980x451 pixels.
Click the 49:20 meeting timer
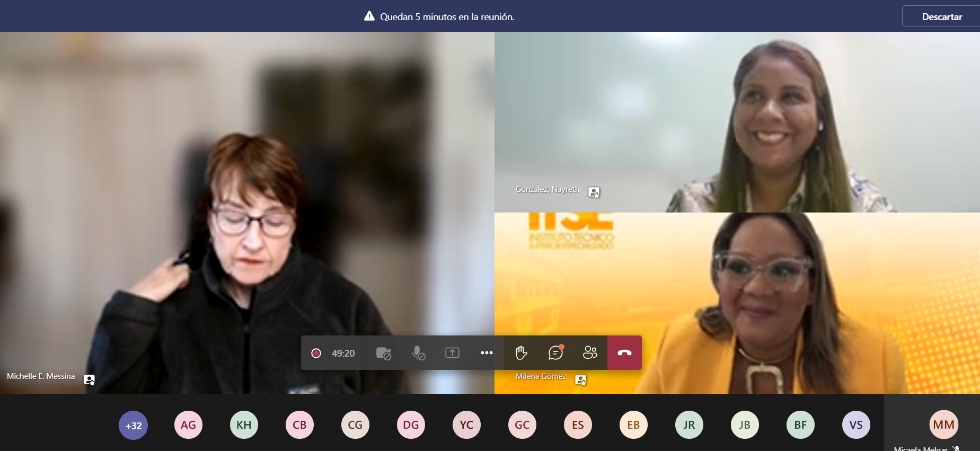(343, 353)
